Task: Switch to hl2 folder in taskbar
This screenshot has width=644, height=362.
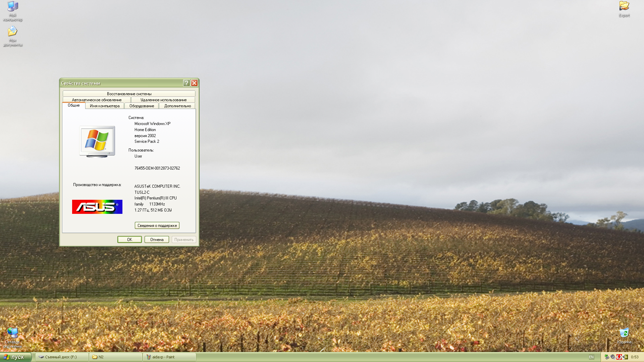Action: (x=116, y=357)
